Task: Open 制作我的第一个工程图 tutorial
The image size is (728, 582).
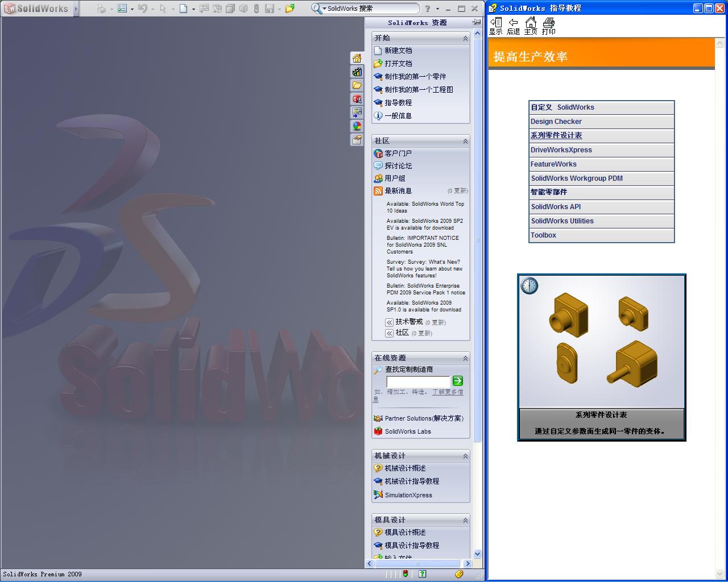Action: [419, 90]
